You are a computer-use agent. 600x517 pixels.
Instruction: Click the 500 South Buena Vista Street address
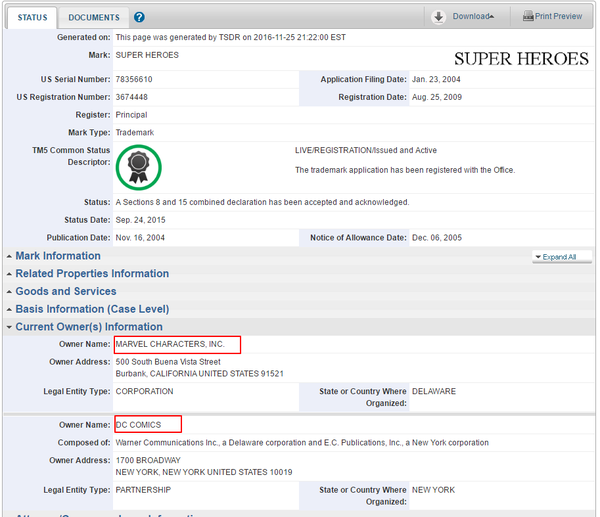pyautogui.click(x=168, y=362)
